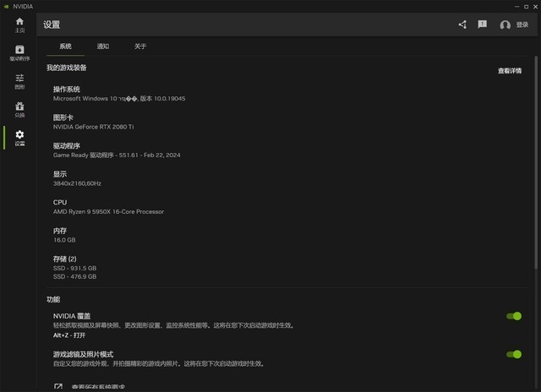Click the 16.0 GB memory value
Screen dimensions: 541x392
tap(64, 240)
